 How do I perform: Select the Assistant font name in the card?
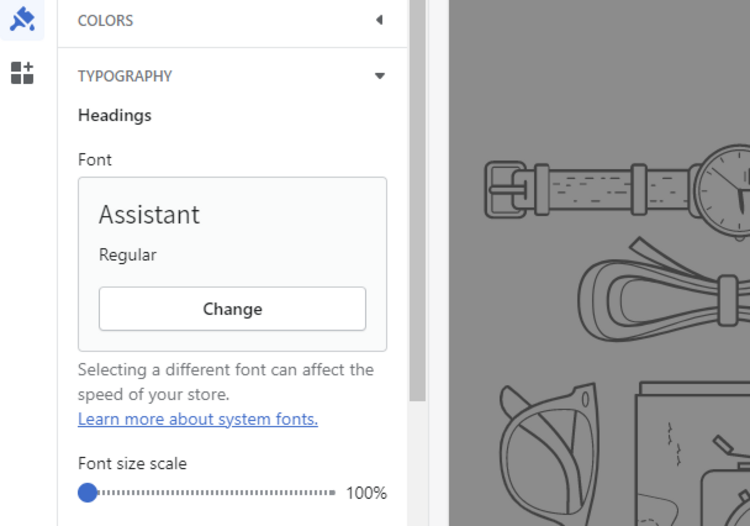(x=149, y=215)
